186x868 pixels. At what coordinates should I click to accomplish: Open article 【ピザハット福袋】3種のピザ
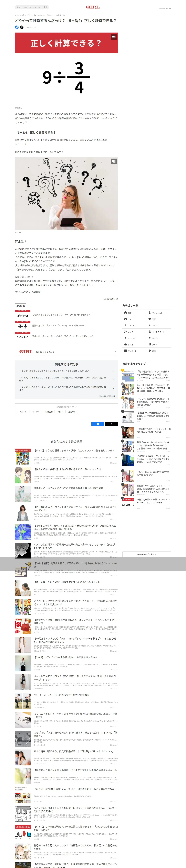tap(75, 622)
